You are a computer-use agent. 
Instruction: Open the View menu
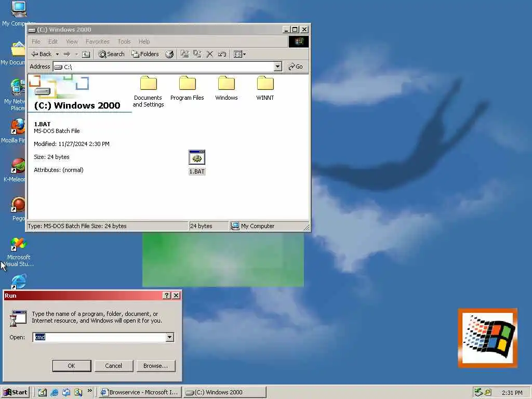[x=72, y=42]
